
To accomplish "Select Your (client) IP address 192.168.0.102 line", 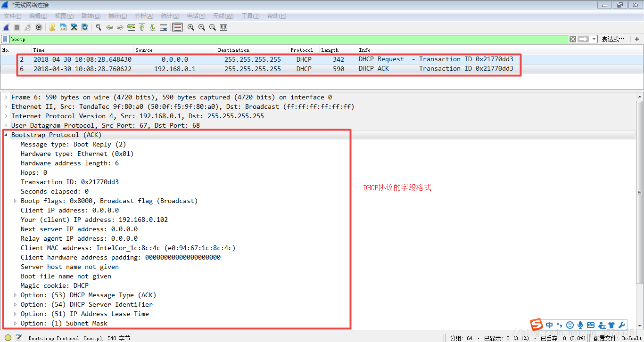I will coord(94,220).
